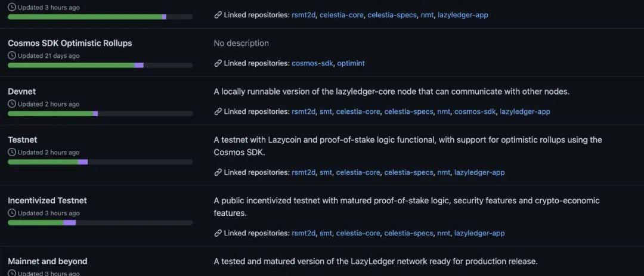
Task: Click the Incentivized Testnet progress bar
Action: point(100,222)
